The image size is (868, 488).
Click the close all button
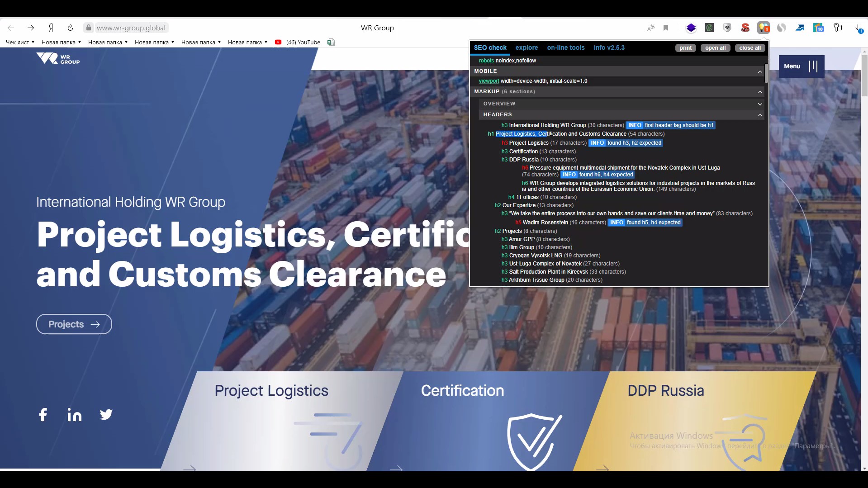point(750,48)
